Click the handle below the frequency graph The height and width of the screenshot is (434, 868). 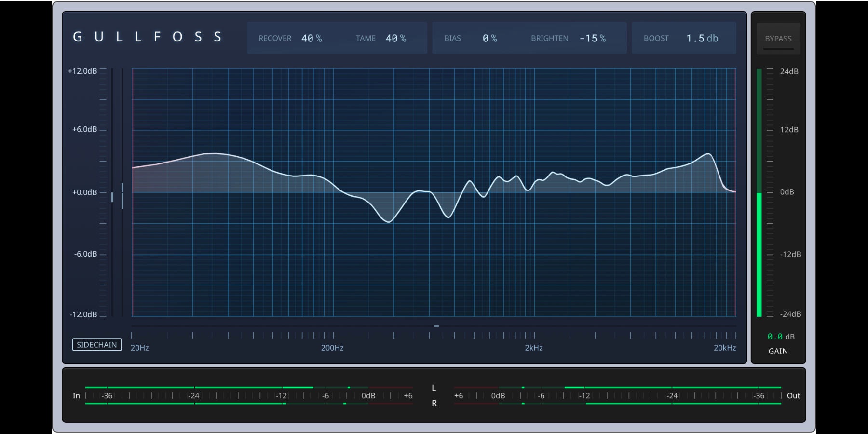(436, 326)
